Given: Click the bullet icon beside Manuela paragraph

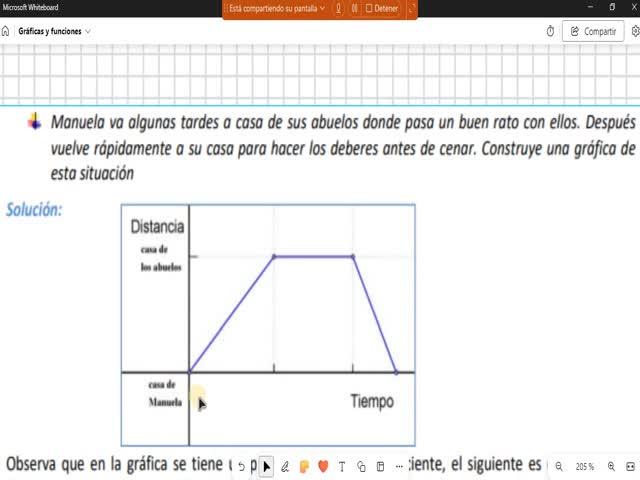Looking at the screenshot, I should pyautogui.click(x=34, y=121).
